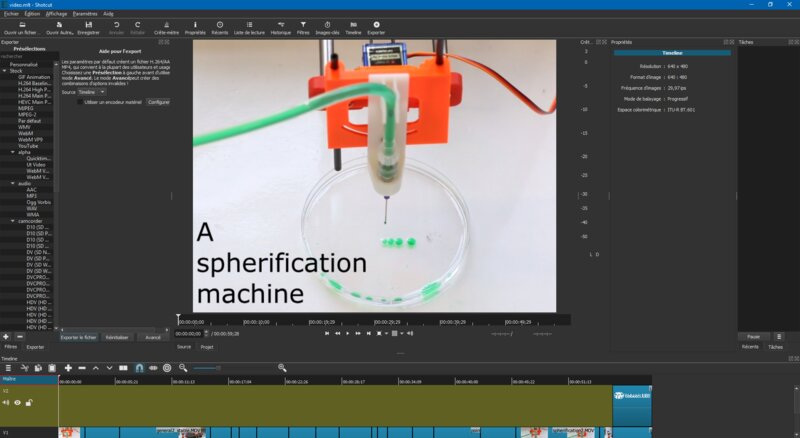Open the Filtres toolbar icon
The height and width of the screenshot is (438, 800).
point(303,27)
